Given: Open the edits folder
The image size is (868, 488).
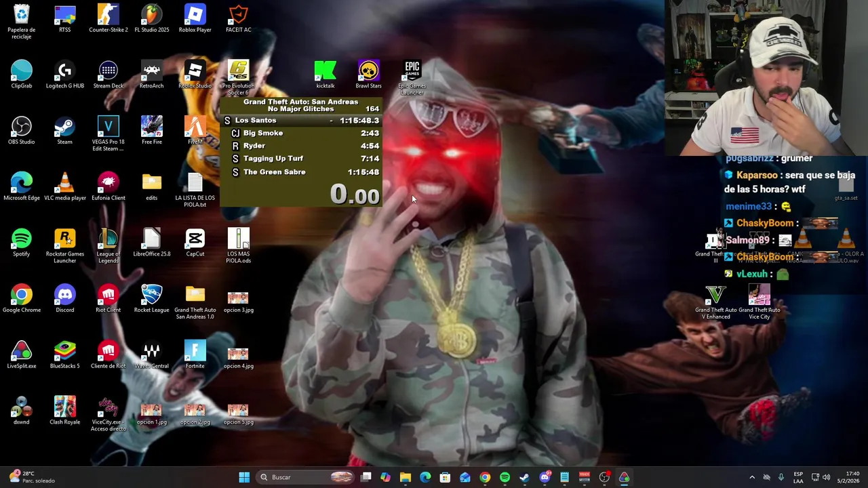Looking at the screenshot, I should [152, 186].
